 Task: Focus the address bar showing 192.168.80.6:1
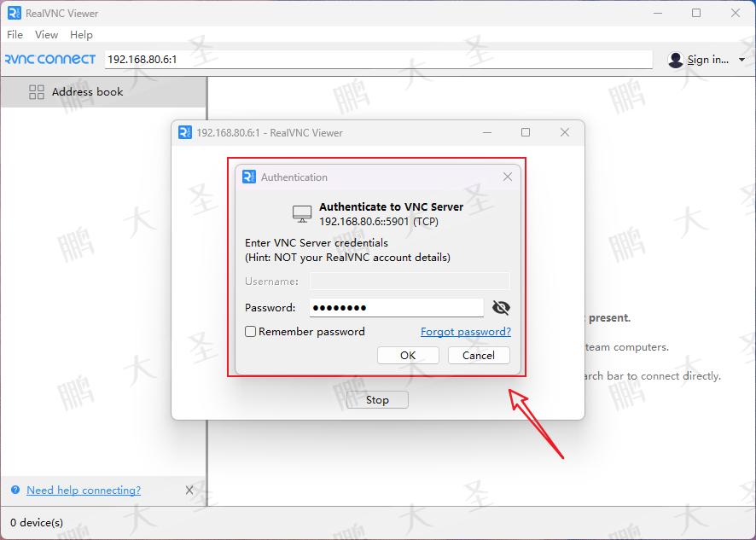tap(379, 60)
